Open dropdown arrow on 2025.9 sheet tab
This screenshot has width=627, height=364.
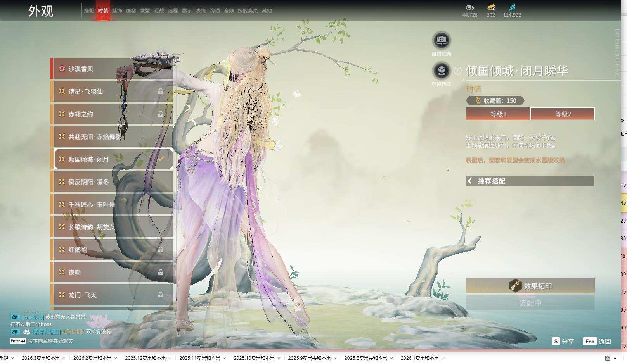(x=335, y=358)
